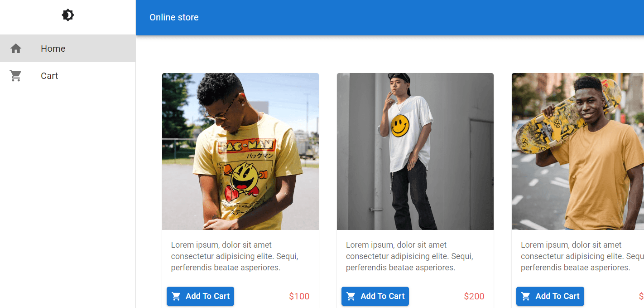This screenshot has height=308, width=644.
Task: Click the smiley-face shirt product photo
Action: pyautogui.click(x=415, y=151)
